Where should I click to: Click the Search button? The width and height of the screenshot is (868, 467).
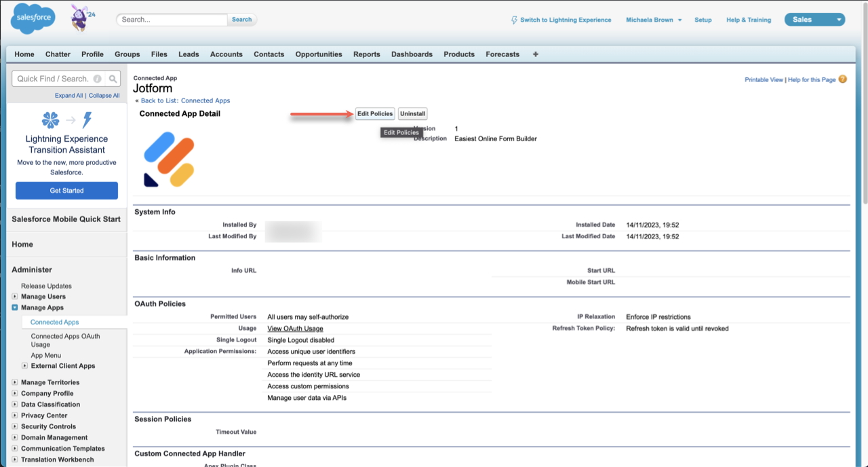242,20
